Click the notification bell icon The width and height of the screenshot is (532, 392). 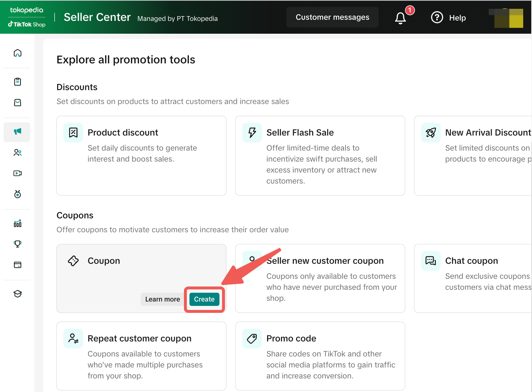click(x=400, y=18)
